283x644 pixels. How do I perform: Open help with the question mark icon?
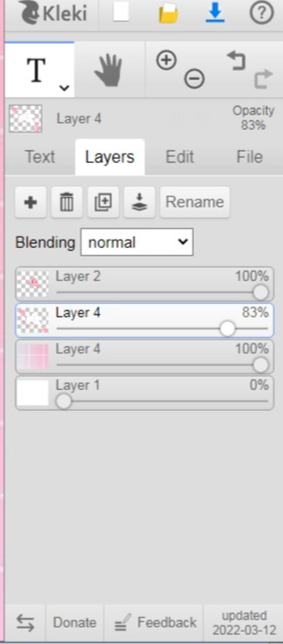[261, 13]
